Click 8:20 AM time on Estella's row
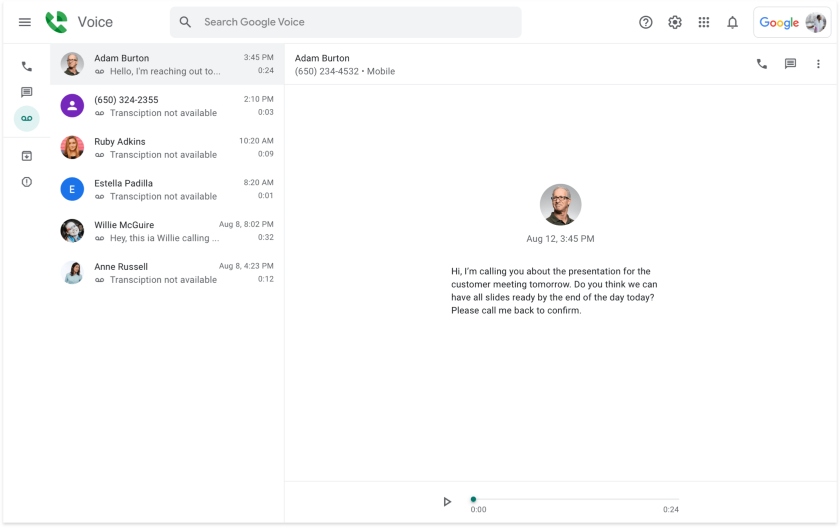The width and height of the screenshot is (840, 528). pyautogui.click(x=258, y=183)
